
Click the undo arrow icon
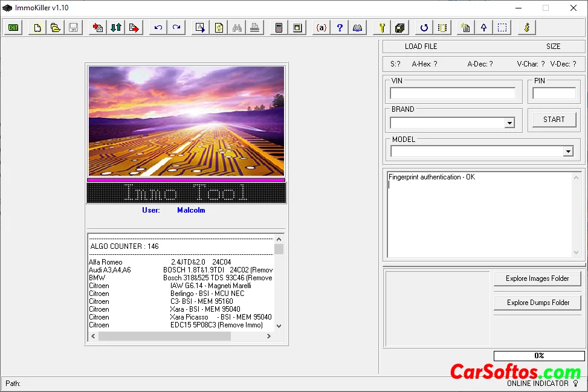tap(158, 28)
